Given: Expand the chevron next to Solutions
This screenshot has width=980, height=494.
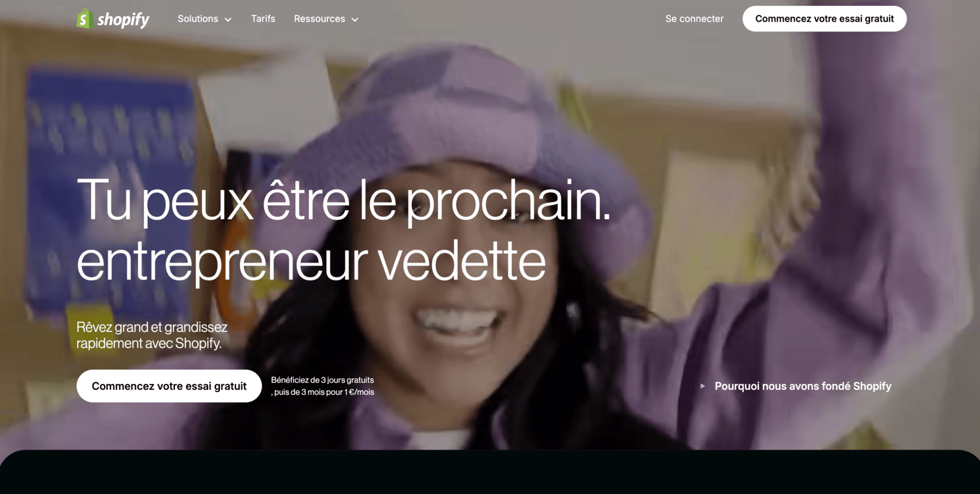Looking at the screenshot, I should click(228, 19).
